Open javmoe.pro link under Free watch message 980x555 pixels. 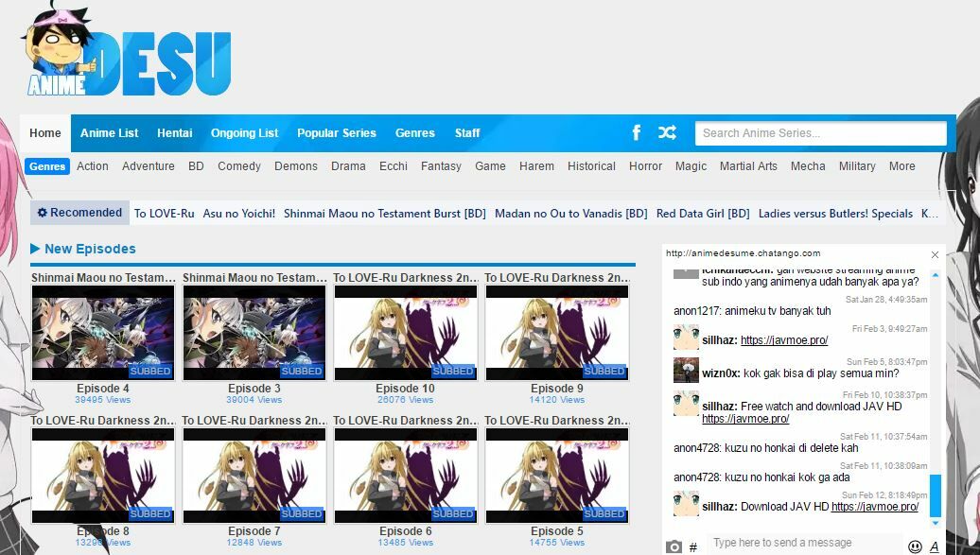click(x=745, y=419)
